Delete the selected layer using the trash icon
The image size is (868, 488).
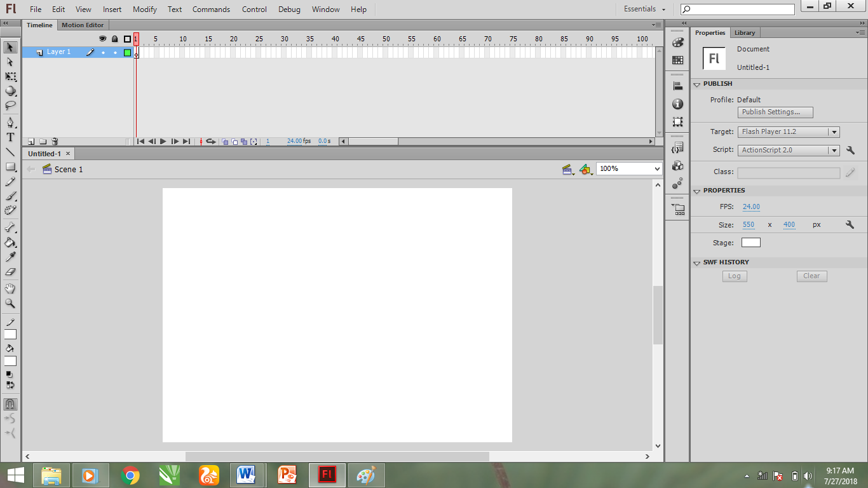click(55, 141)
